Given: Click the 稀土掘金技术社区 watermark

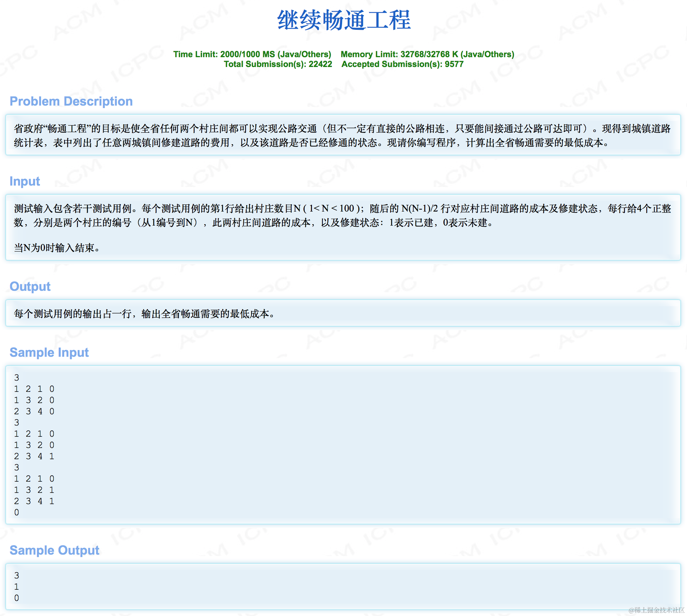Looking at the screenshot, I should pos(656,610).
